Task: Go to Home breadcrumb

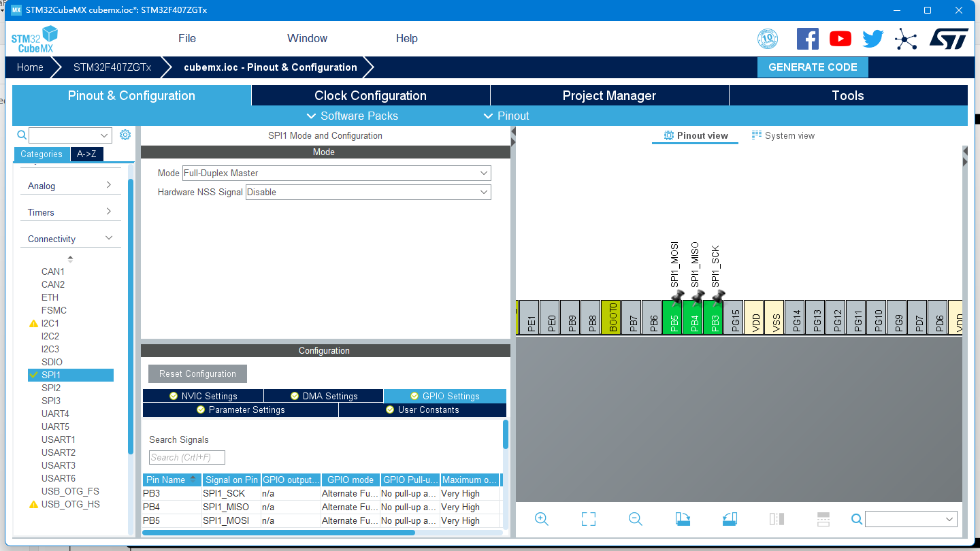Action: pos(30,67)
